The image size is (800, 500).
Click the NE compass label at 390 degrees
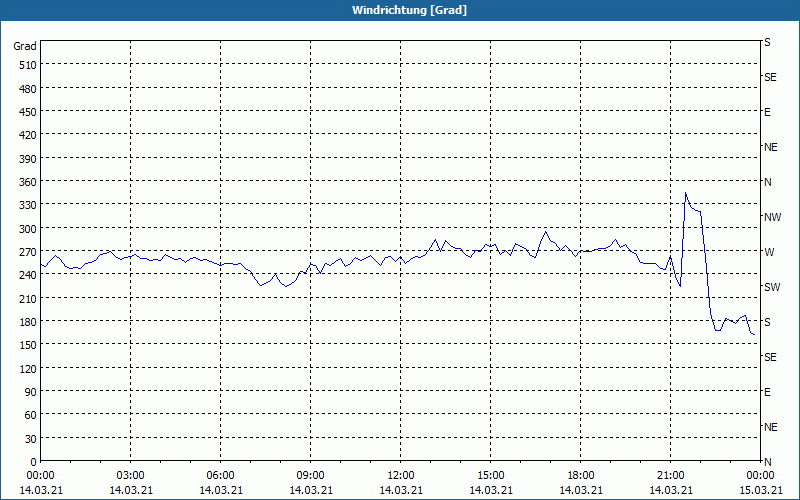coord(770,147)
